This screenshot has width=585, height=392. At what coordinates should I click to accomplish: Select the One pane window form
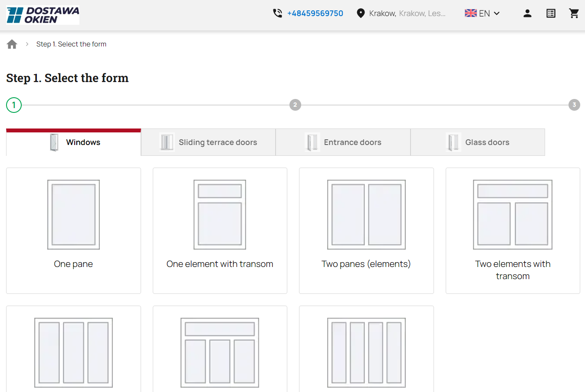click(73, 231)
